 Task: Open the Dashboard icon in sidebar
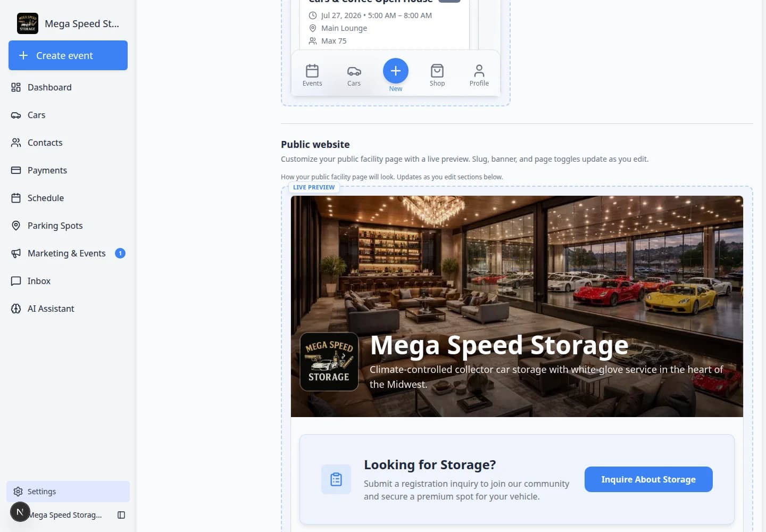(16, 87)
